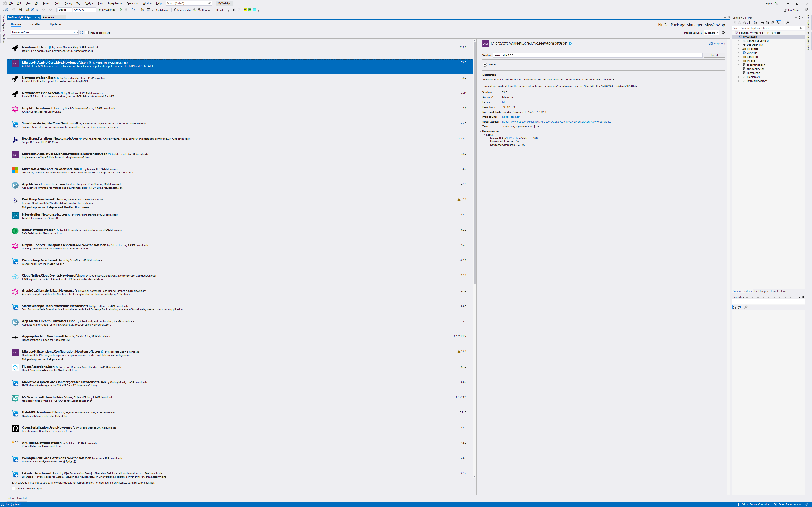Enable Include prerelease checkbox

(x=87, y=33)
